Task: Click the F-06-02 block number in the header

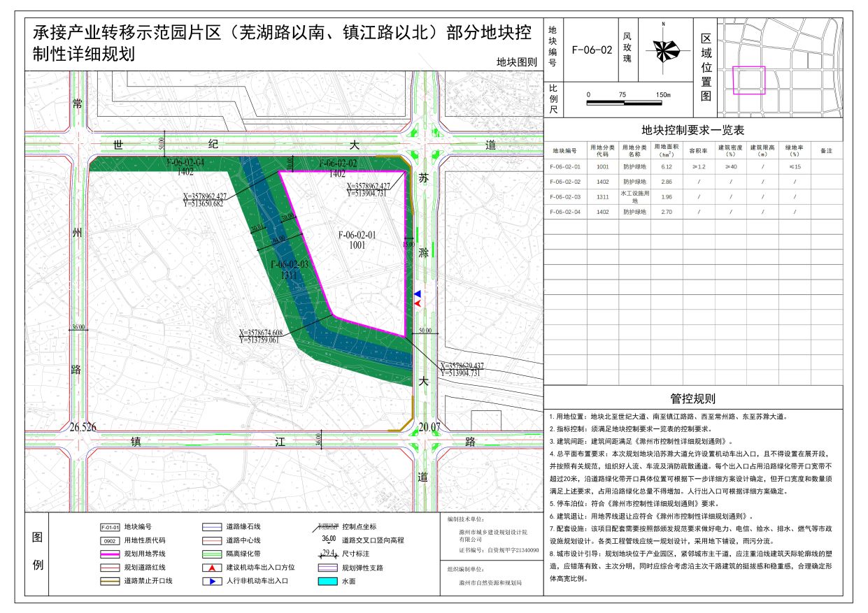Action: [x=592, y=50]
